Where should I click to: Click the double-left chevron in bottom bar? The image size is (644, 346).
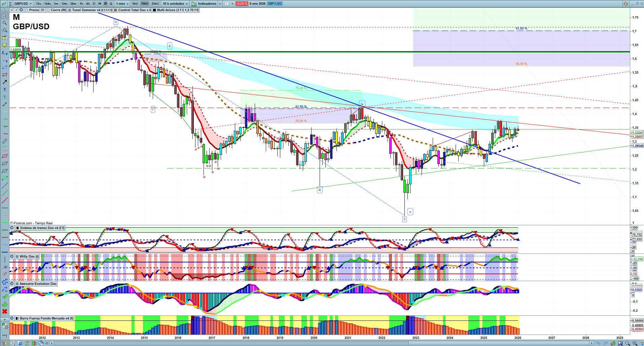click(x=47, y=343)
